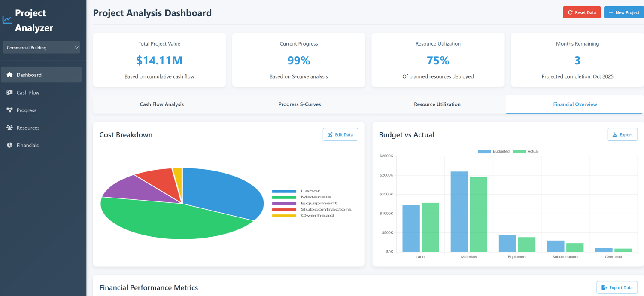This screenshot has width=644, height=296.
Task: Select Resources in the sidebar
Action: [x=41, y=128]
